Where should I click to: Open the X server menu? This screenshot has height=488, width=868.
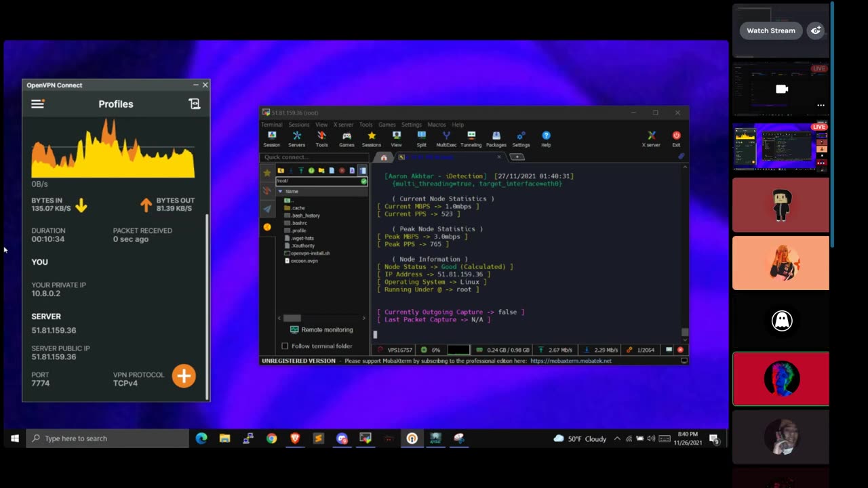click(x=343, y=125)
